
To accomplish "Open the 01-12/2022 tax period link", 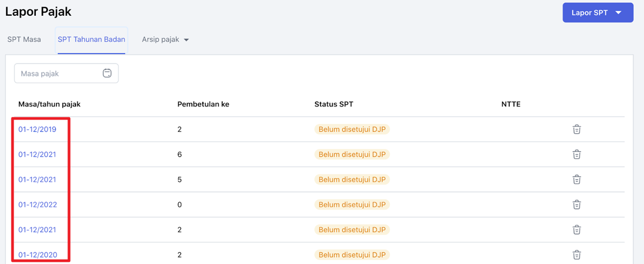I will (38, 204).
